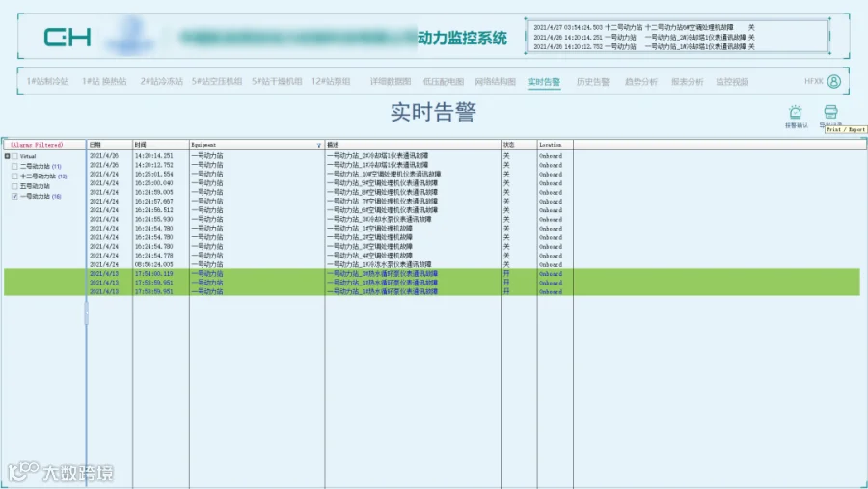Screen dimensions: 868x489
Task: Click the 实时告警 page title
Action: click(x=433, y=113)
